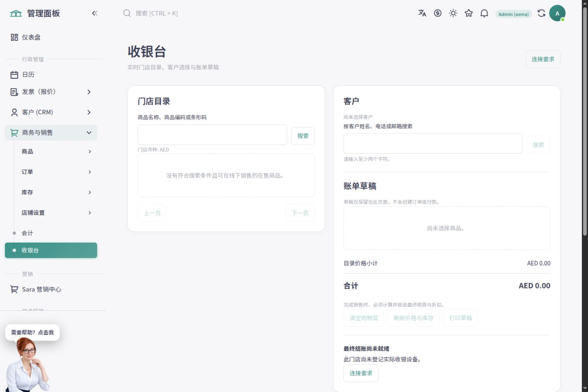
Task: Click the admin panel logo icon
Action: [x=16, y=13]
